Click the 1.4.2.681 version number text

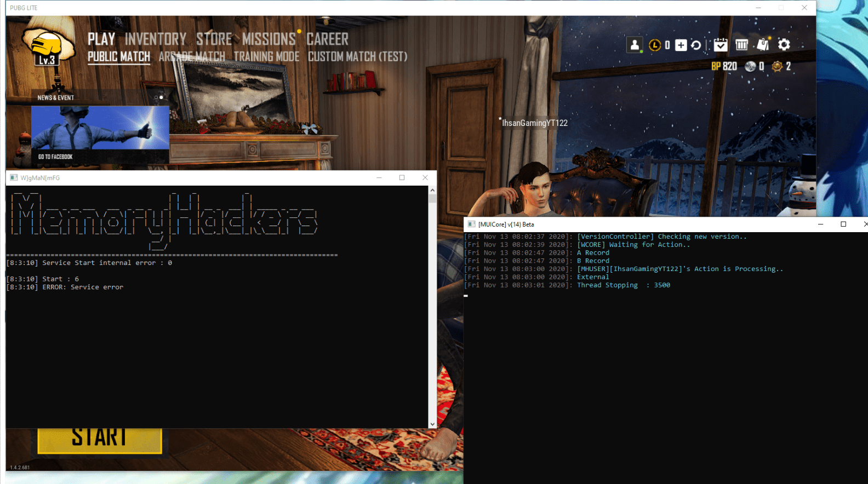[20, 468]
